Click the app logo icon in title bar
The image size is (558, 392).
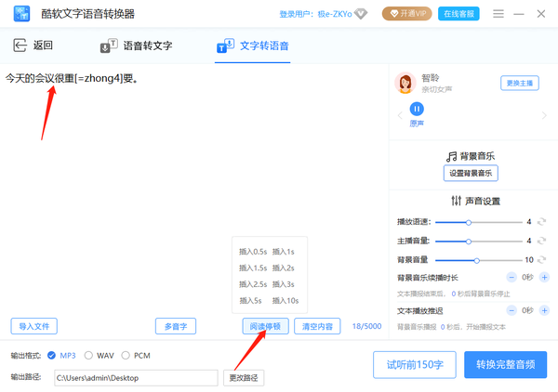21,14
